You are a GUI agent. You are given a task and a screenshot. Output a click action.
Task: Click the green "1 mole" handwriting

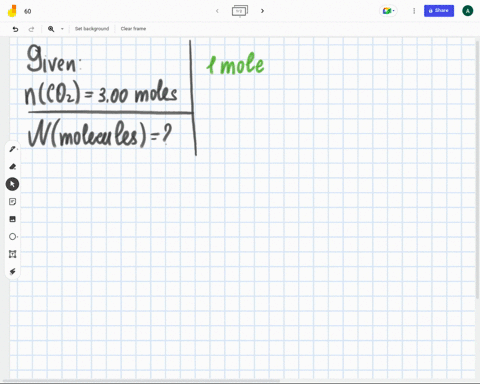point(235,64)
